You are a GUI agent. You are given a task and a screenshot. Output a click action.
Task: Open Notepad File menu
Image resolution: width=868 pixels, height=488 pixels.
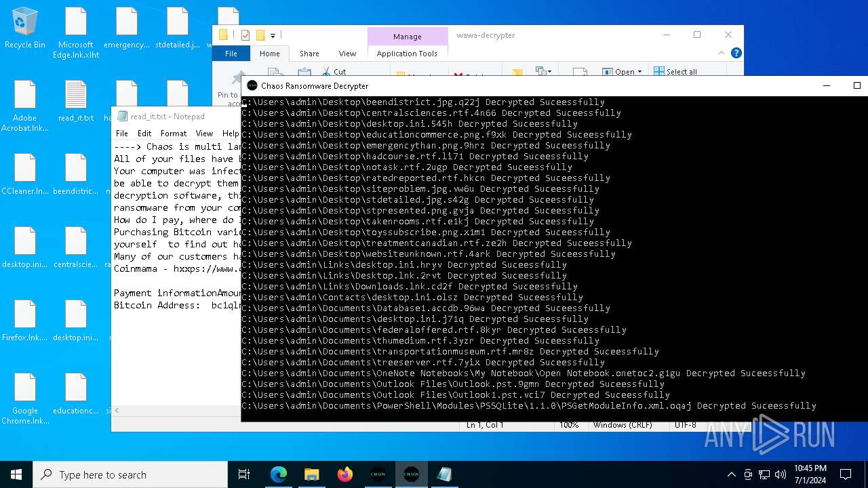[122, 134]
